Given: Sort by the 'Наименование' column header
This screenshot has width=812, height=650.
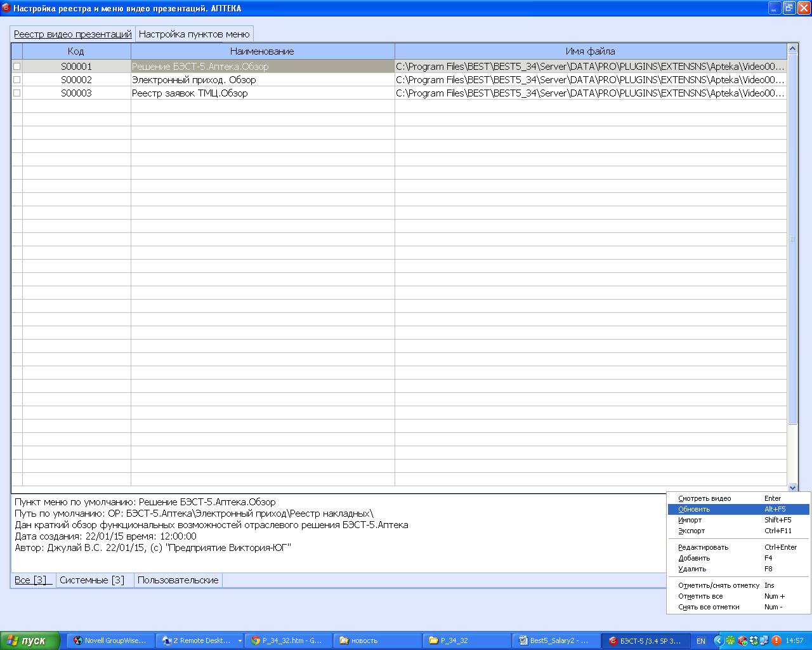Looking at the screenshot, I should 262,51.
